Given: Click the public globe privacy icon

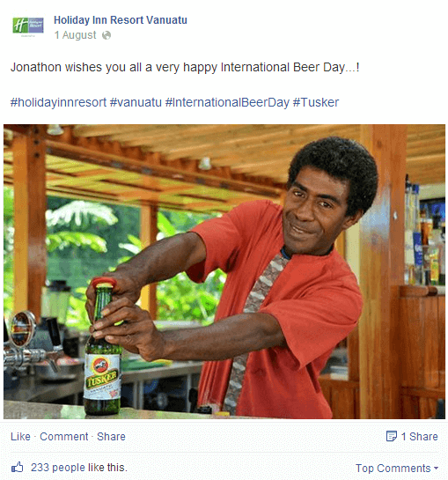Looking at the screenshot, I should point(106,35).
